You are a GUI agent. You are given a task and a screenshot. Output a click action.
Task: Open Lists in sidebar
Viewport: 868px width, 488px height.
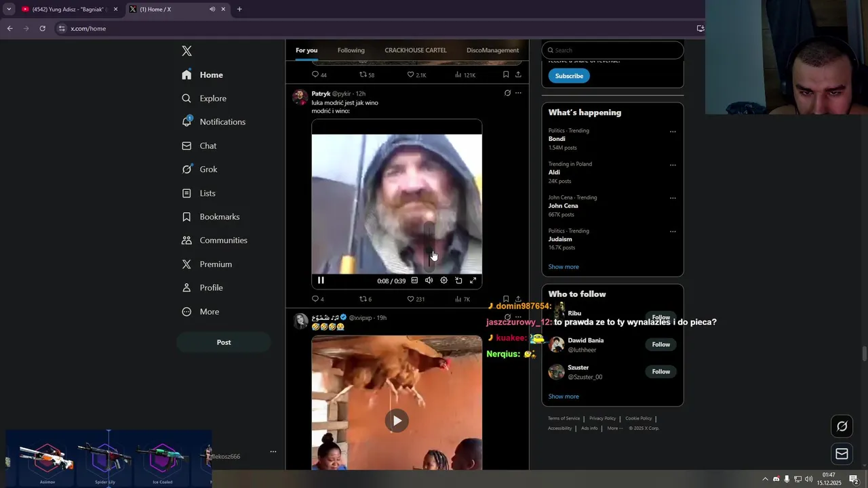point(199,193)
